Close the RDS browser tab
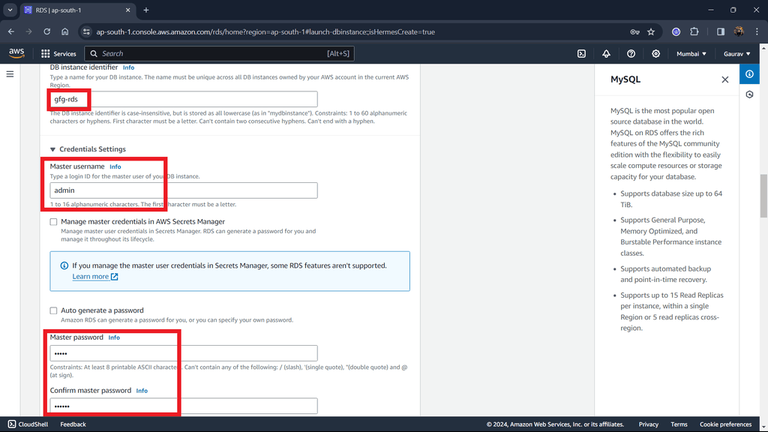 128,10
